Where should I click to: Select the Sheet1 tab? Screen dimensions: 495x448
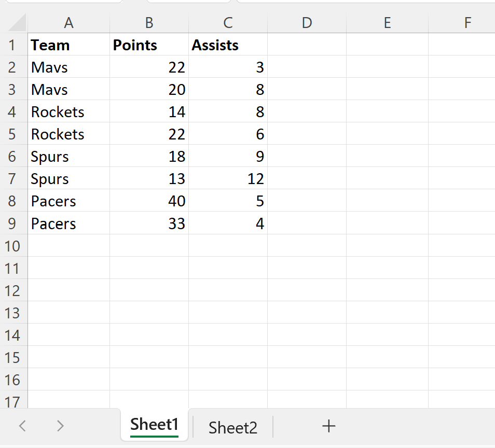154,424
